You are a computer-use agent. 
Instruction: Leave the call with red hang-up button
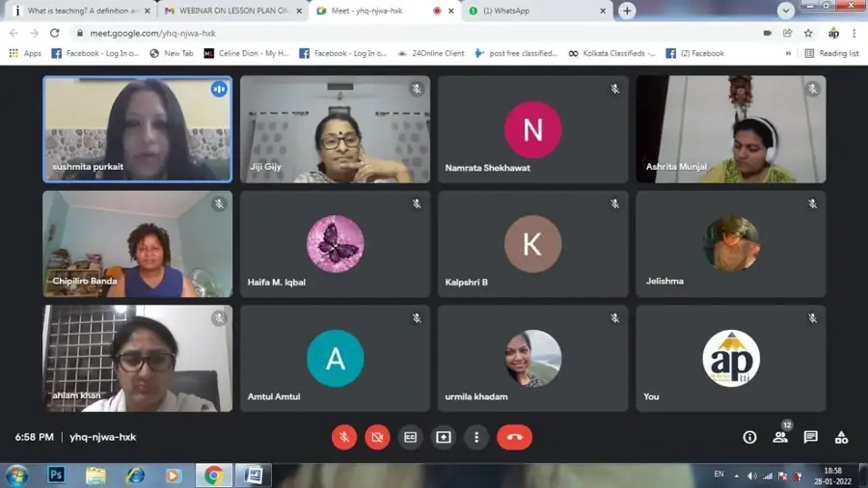(x=514, y=437)
